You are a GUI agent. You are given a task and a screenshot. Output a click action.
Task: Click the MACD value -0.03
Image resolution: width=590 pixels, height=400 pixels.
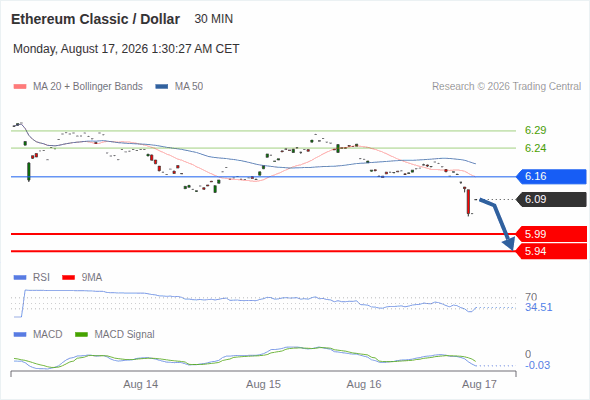click(x=537, y=365)
